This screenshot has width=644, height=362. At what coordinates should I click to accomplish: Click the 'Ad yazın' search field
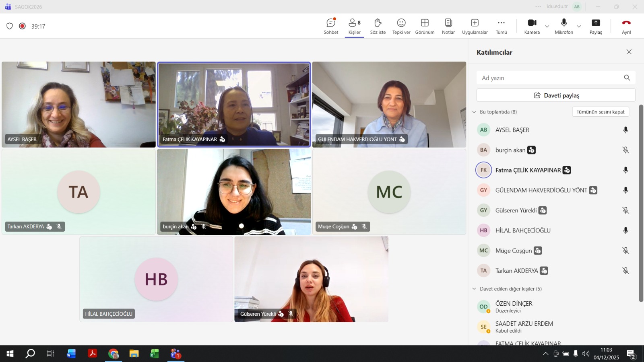click(x=549, y=78)
